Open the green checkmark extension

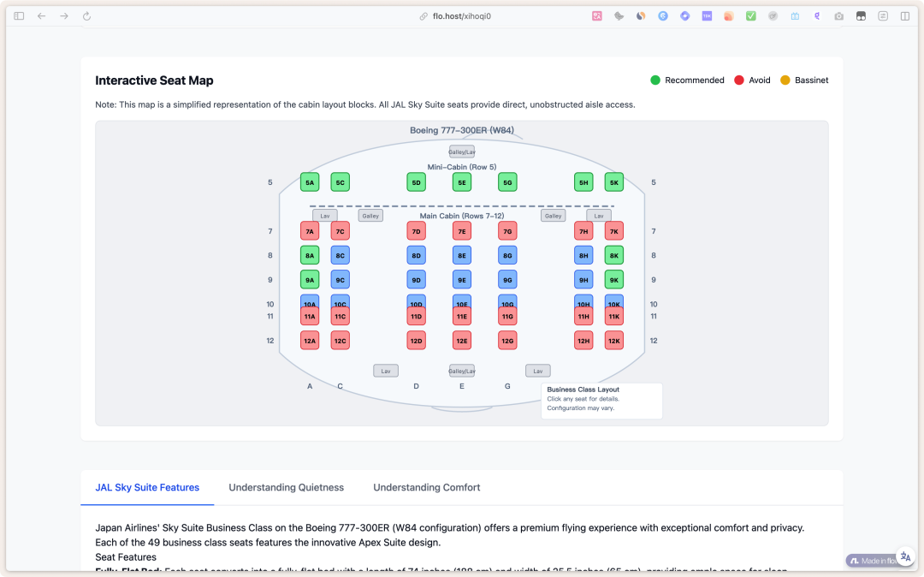(750, 16)
